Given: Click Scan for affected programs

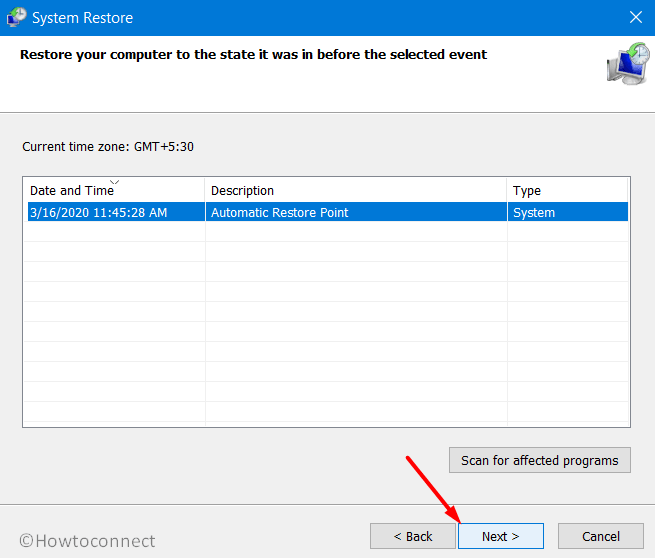Looking at the screenshot, I should pyautogui.click(x=540, y=460).
